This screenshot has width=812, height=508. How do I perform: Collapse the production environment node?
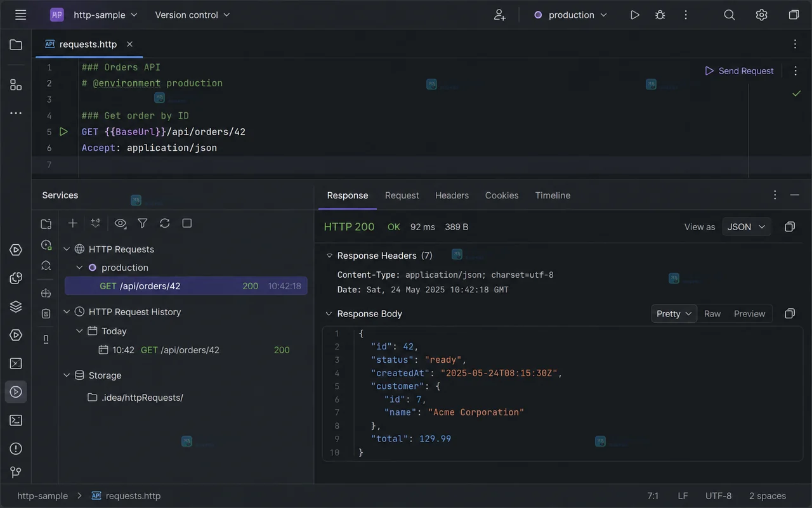coord(79,268)
